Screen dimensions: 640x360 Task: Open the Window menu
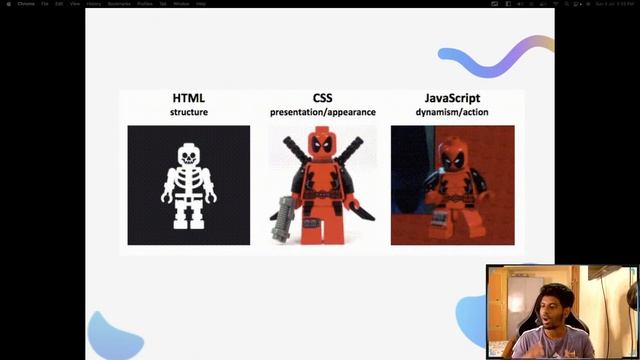pyautogui.click(x=181, y=4)
